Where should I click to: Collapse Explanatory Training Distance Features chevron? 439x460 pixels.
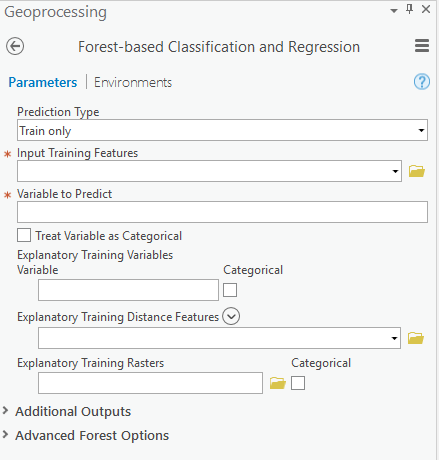pos(231,316)
